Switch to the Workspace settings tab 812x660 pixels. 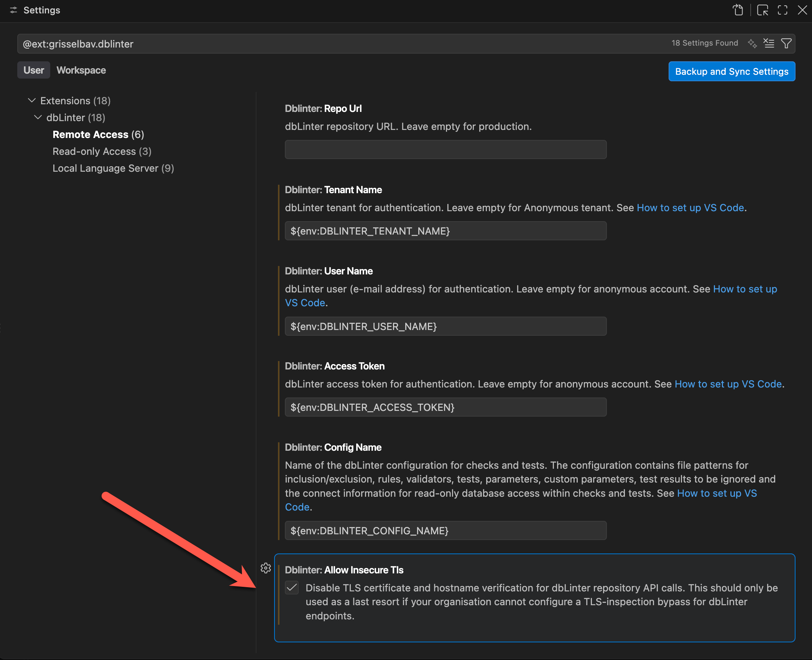tap(81, 70)
